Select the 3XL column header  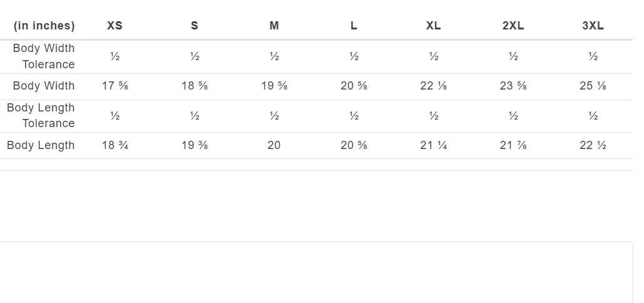(593, 26)
